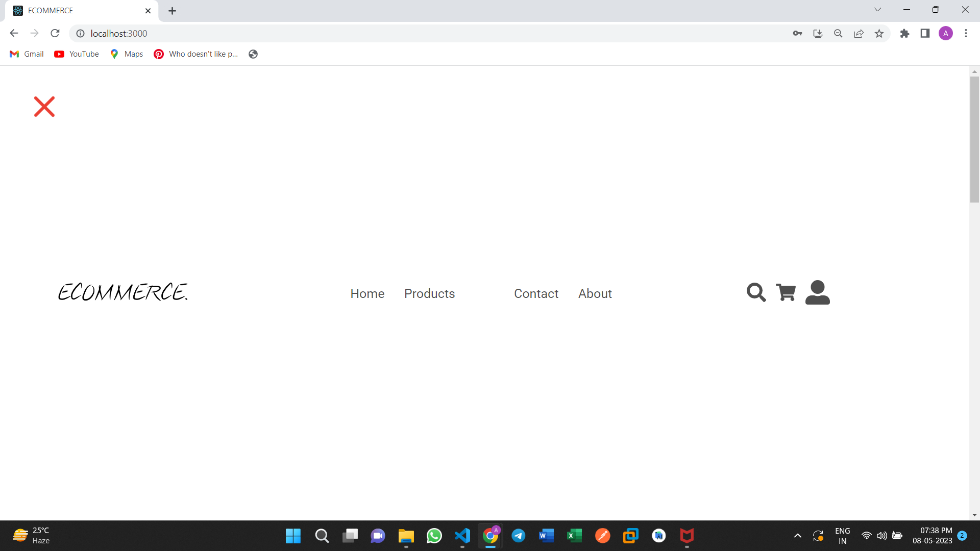Reload the current page
980x551 pixels.
coord(55,33)
